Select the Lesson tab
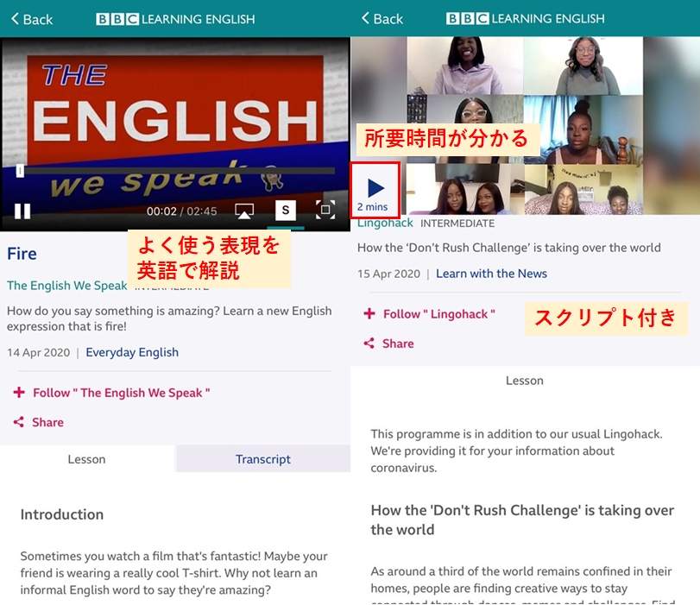 click(x=86, y=459)
